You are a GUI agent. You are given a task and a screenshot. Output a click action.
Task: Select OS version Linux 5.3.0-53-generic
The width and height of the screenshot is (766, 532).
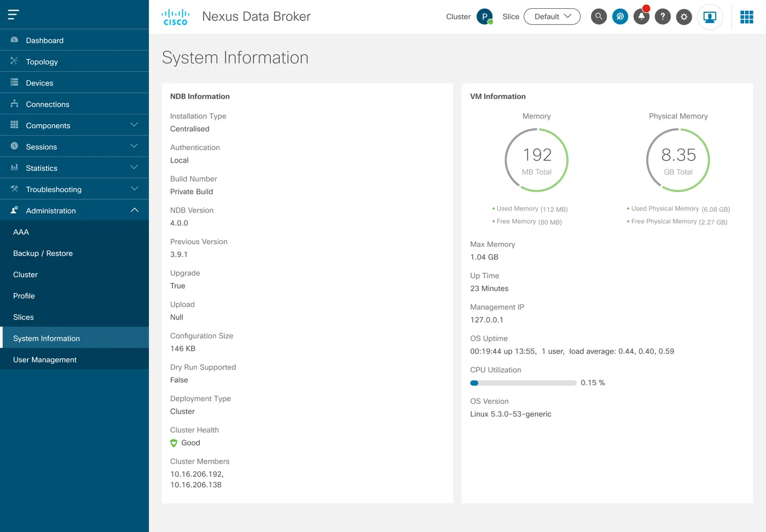pos(511,414)
